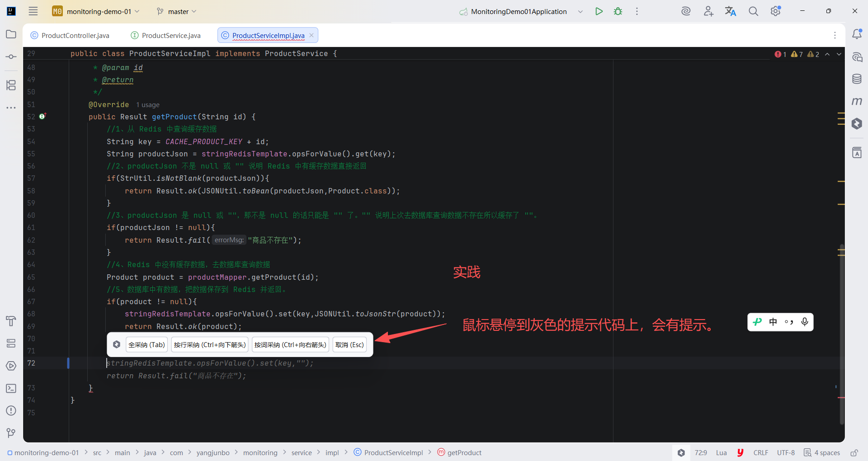This screenshot has height=461, width=868.
Task: Open line separator CRLF selector
Action: pos(761,452)
